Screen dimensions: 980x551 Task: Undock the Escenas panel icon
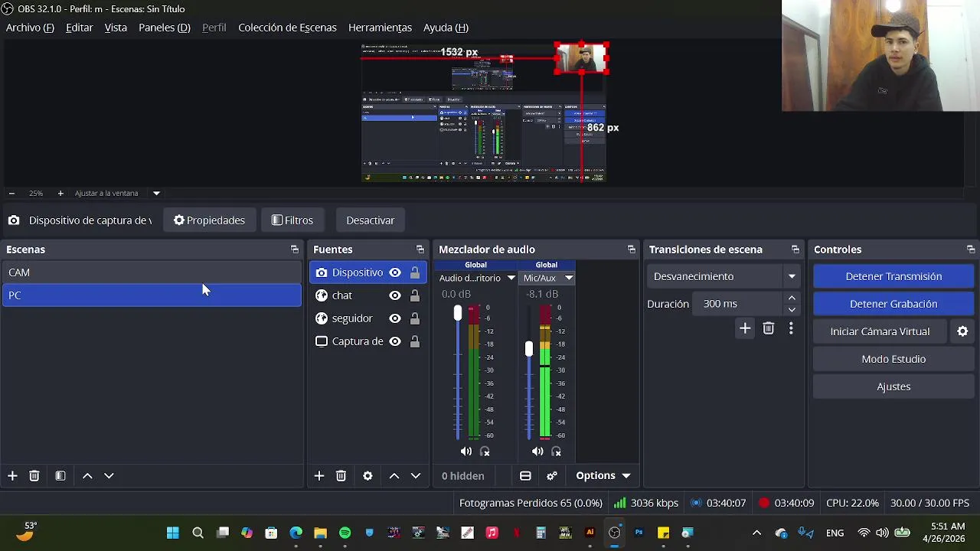(x=294, y=249)
